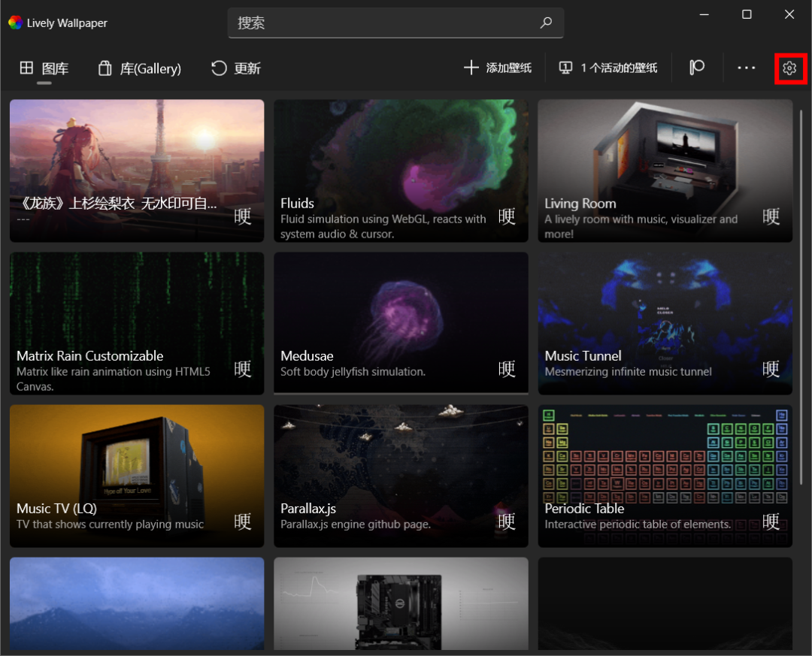The width and height of the screenshot is (812, 656).
Task: Click the search magnifier icon
Action: 546,23
